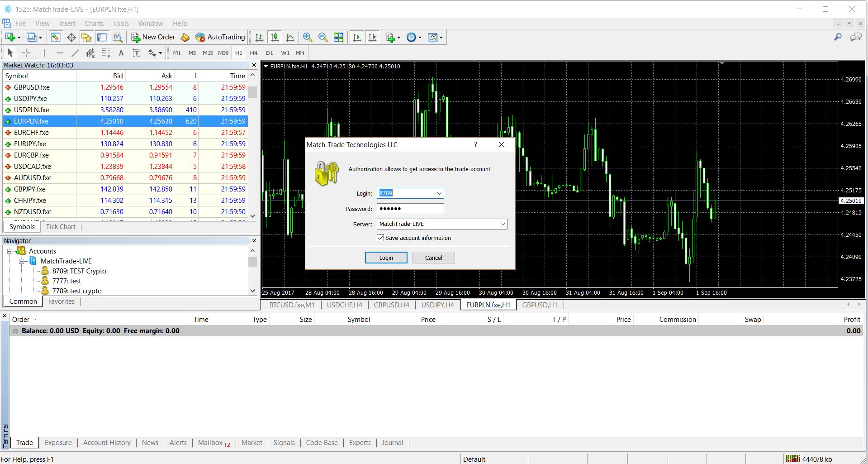Switch timeframe to H4

pos(254,53)
